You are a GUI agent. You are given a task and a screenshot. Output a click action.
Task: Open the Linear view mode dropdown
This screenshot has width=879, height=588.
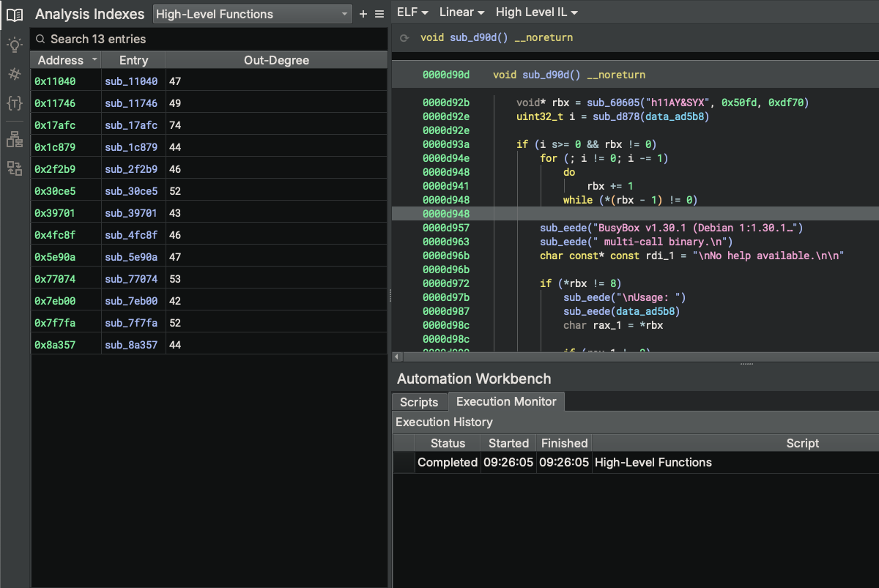(x=461, y=12)
